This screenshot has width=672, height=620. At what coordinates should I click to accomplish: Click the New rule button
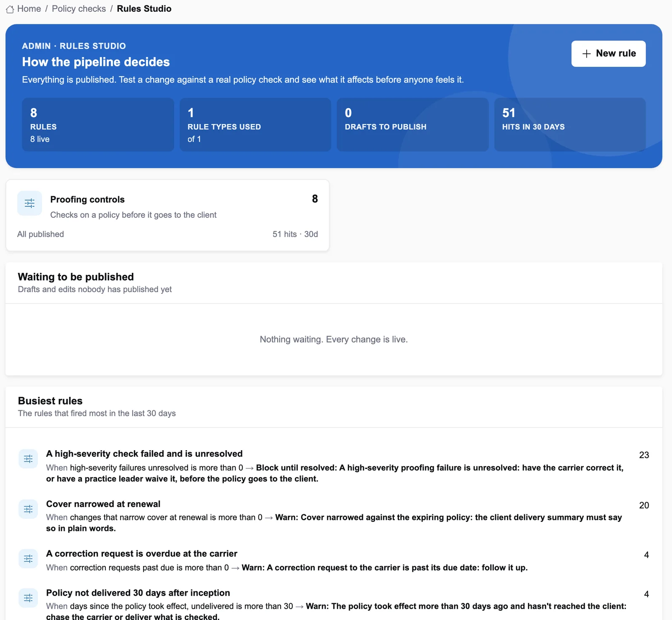pyautogui.click(x=608, y=53)
